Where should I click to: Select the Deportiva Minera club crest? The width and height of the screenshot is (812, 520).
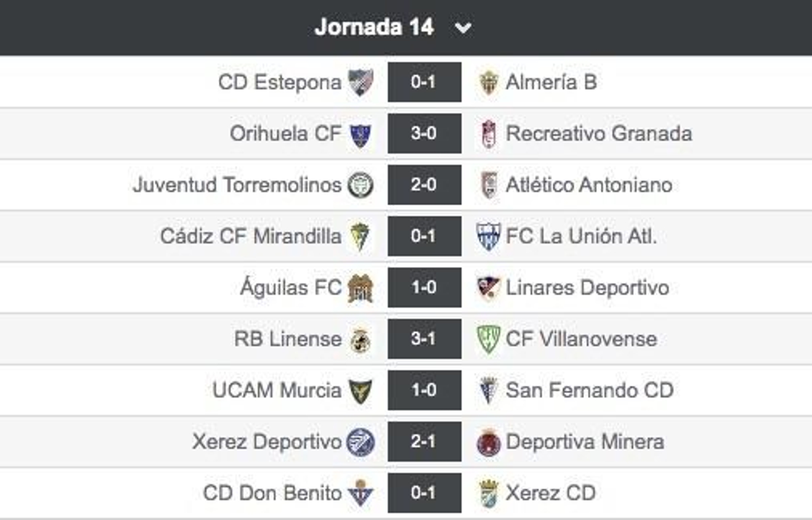click(489, 442)
